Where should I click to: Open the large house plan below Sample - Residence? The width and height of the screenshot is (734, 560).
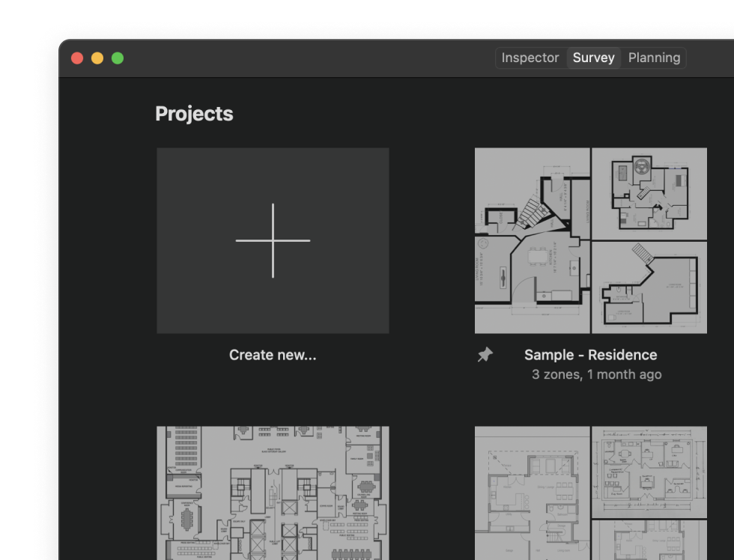tap(532, 493)
